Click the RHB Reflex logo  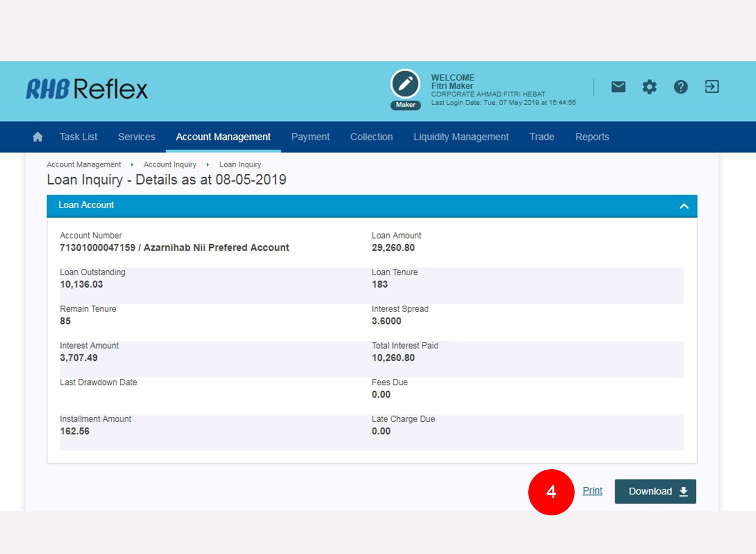[x=87, y=89]
